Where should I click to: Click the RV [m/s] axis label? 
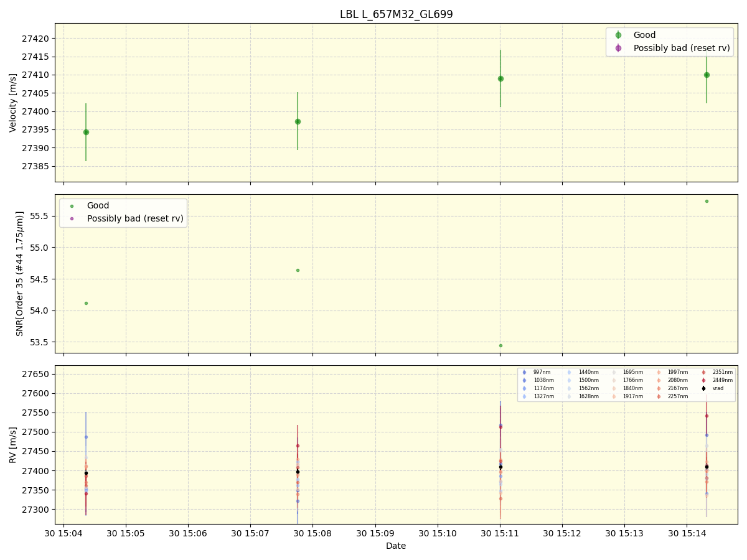tap(13, 444)
